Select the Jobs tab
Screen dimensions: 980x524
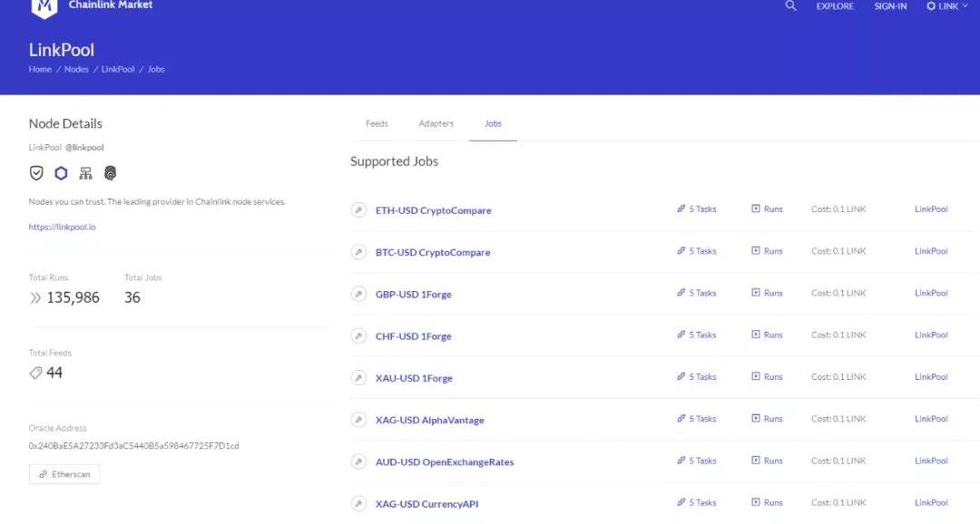click(x=493, y=123)
